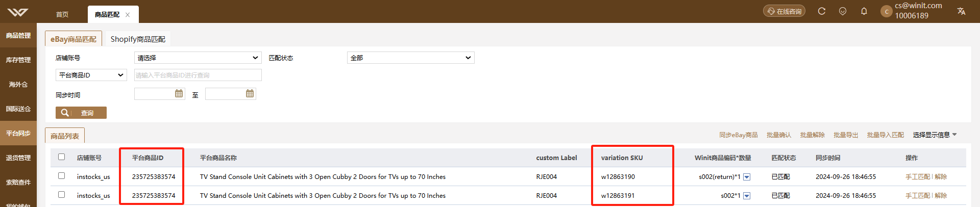Focus the sync end date field
Image resolution: width=980 pixels, height=207 pixels.
pos(231,93)
